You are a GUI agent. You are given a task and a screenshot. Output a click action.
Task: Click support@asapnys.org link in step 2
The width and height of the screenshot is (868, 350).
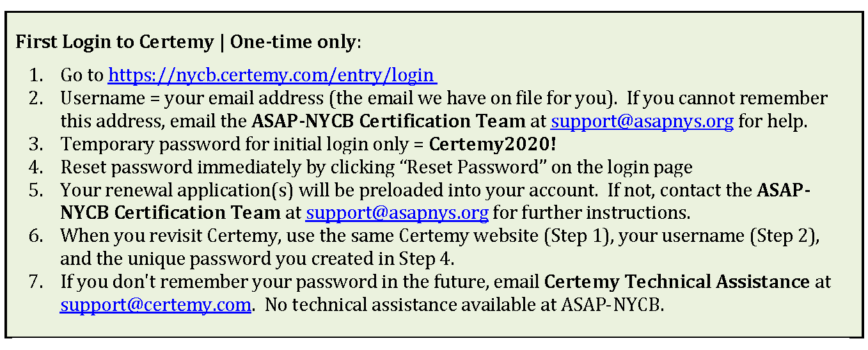coord(642,121)
